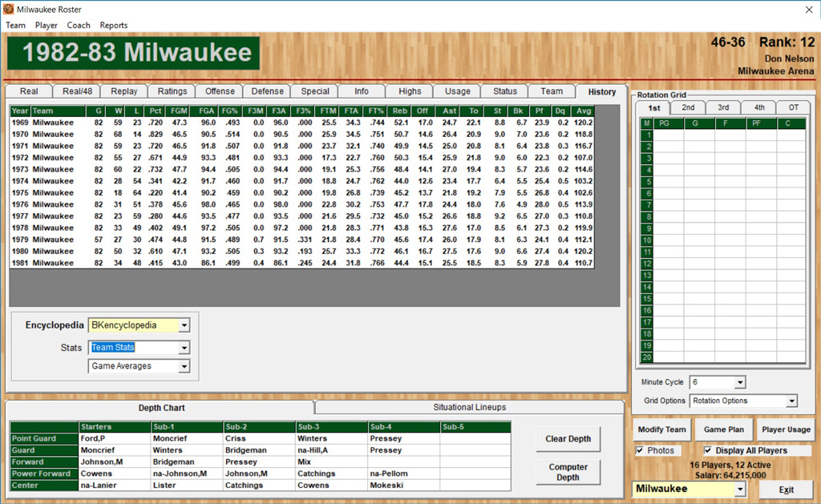
Task: Open the Reports menu
Action: pyautogui.click(x=113, y=25)
